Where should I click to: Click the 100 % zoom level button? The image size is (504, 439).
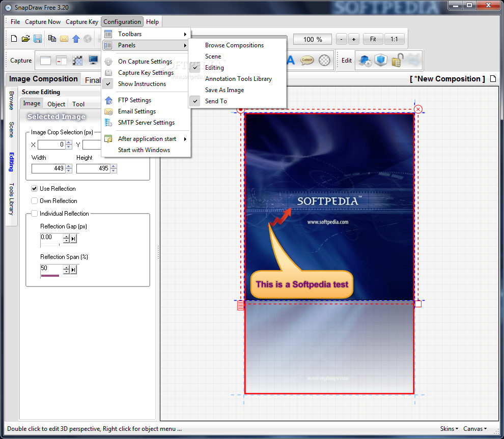(x=313, y=39)
